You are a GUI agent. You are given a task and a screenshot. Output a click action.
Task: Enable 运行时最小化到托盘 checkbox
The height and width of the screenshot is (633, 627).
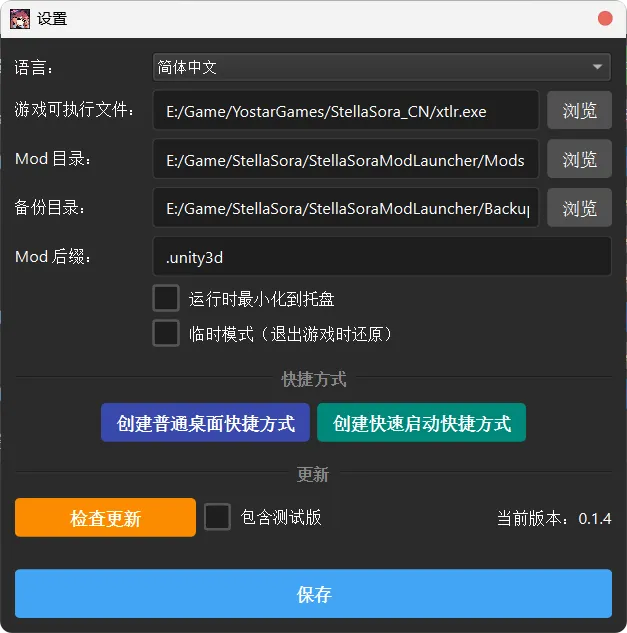[166, 298]
